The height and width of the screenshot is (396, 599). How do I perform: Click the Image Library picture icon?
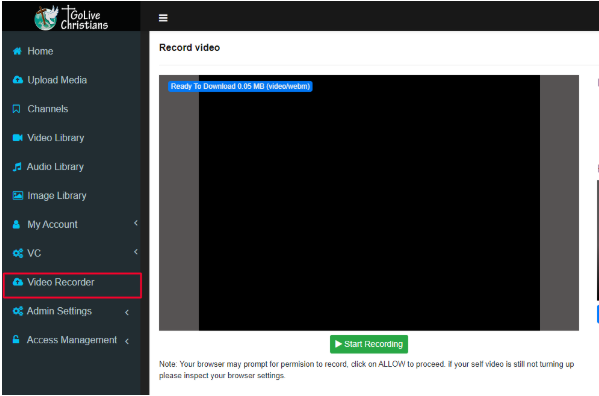(x=18, y=196)
